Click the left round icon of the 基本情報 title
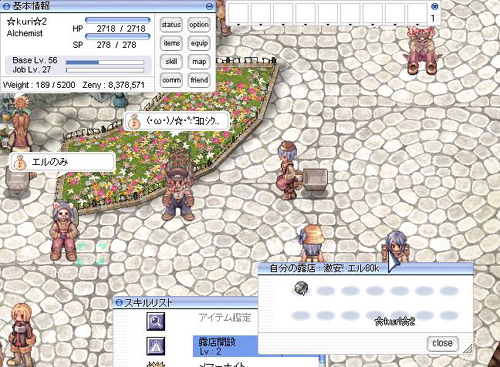The image size is (500, 367). 6,6
